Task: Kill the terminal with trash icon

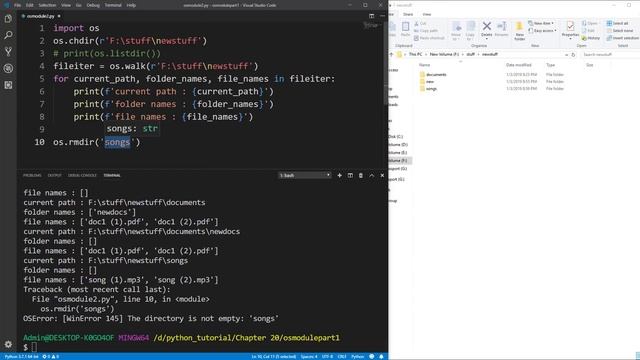Action: [361, 176]
